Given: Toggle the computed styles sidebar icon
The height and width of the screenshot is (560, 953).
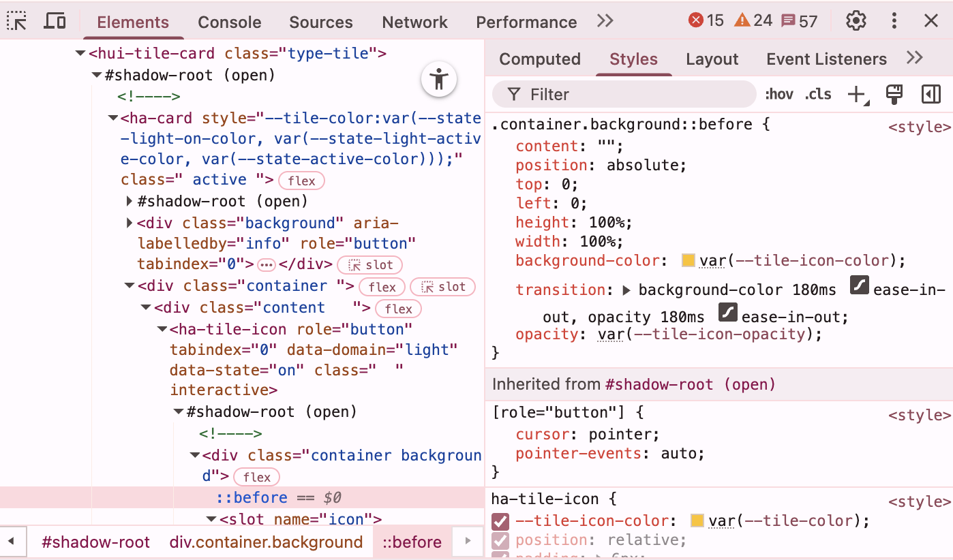Looking at the screenshot, I should click(x=931, y=95).
